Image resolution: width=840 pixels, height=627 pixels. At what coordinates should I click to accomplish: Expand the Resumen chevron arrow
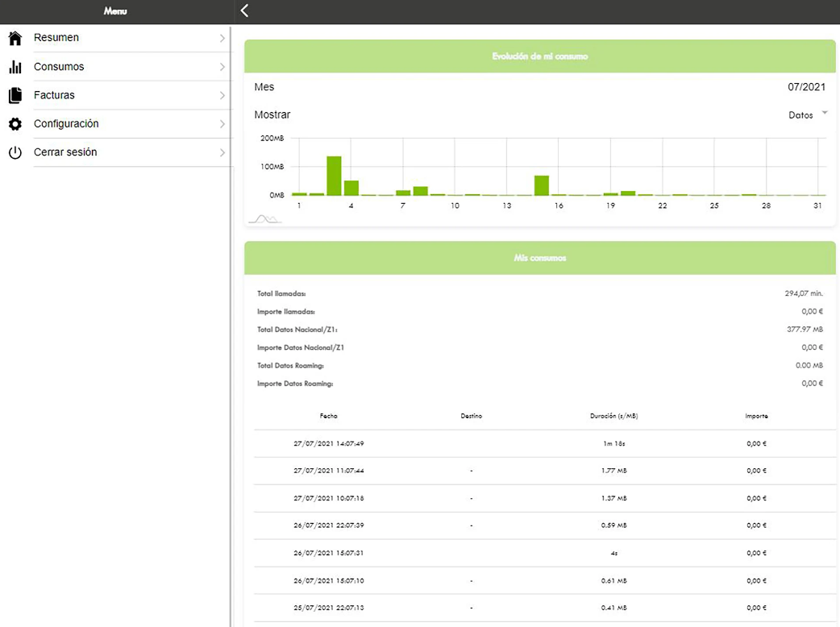pyautogui.click(x=222, y=38)
